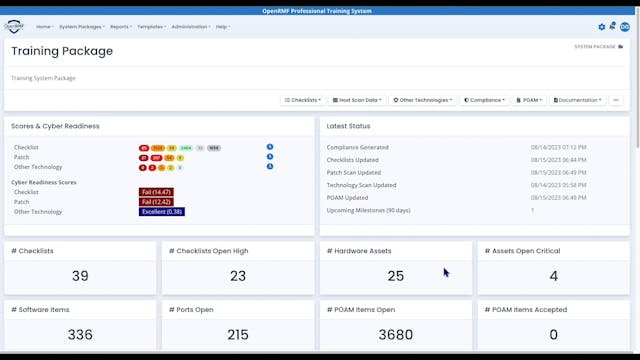Expand the POAM dropdown
Image resolution: width=640 pixels, height=360 pixels.
click(529, 100)
